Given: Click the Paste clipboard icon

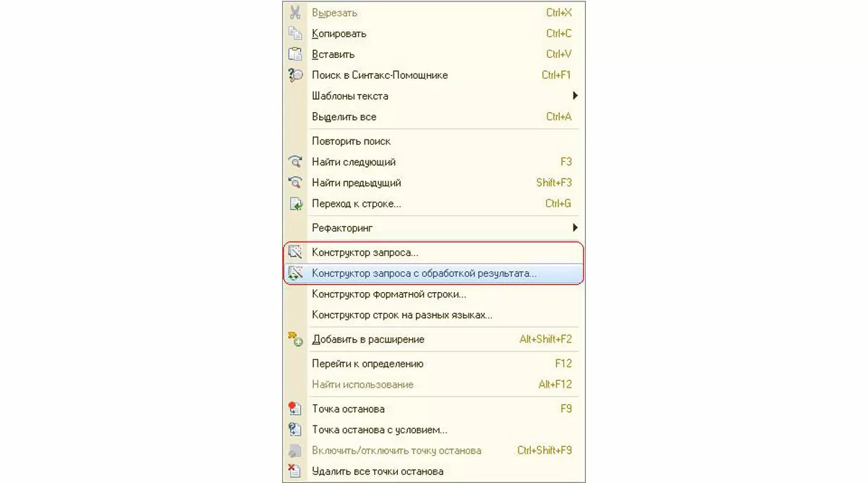Looking at the screenshot, I should click(294, 54).
